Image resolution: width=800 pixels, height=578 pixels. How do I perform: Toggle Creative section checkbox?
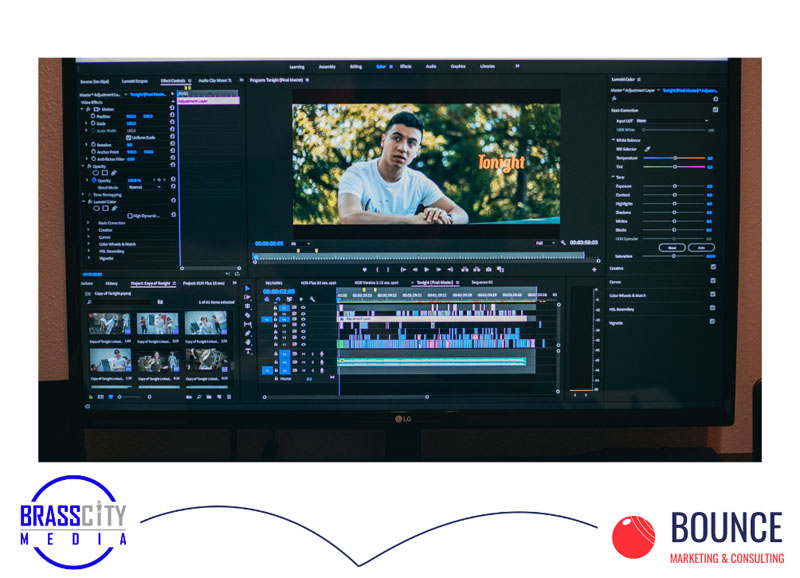(713, 267)
